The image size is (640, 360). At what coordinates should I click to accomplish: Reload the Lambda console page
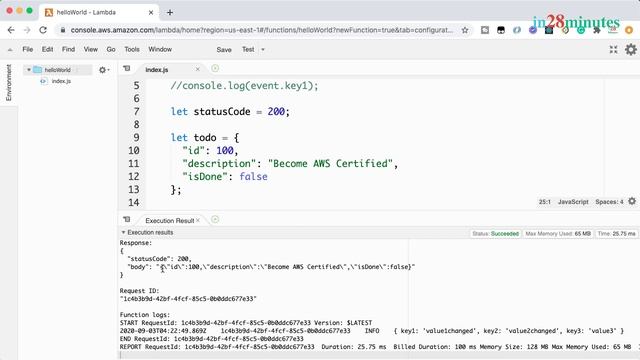[43, 30]
